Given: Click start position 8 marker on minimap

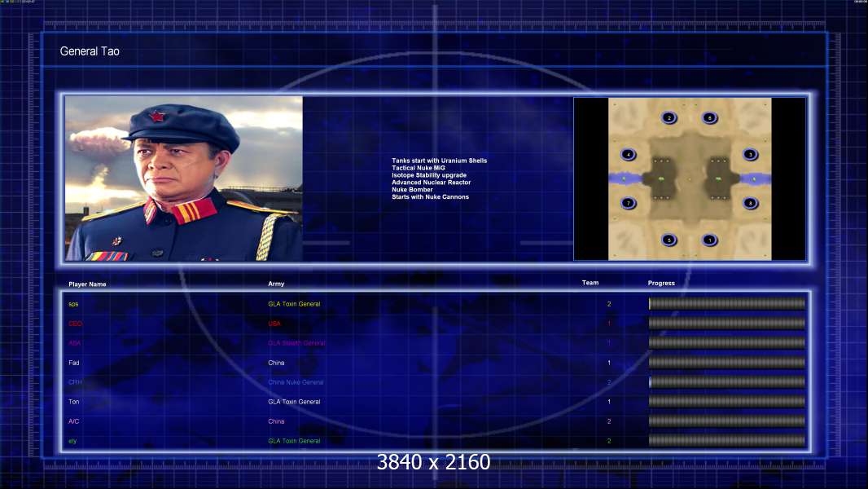Looking at the screenshot, I should click(x=750, y=203).
